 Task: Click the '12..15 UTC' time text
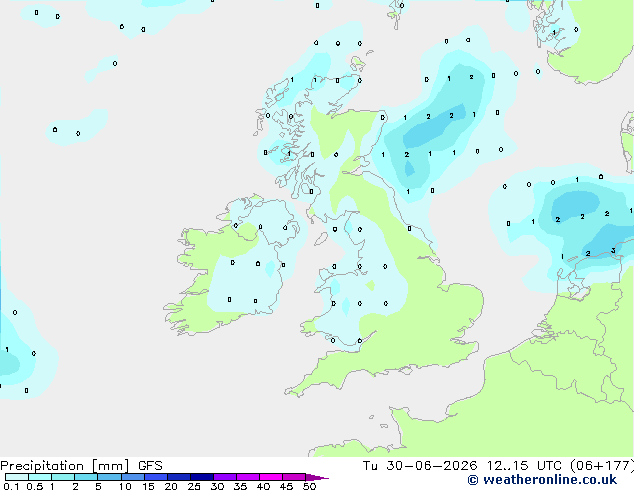tap(524, 466)
